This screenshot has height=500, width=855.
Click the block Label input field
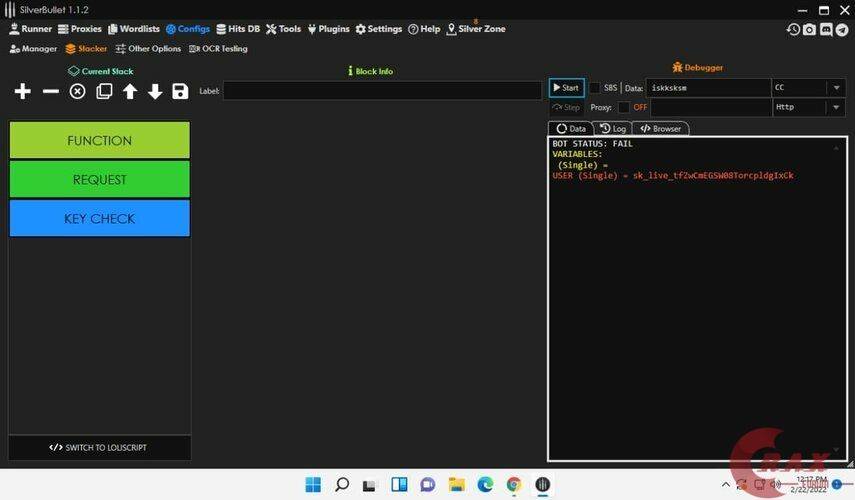coord(382,91)
